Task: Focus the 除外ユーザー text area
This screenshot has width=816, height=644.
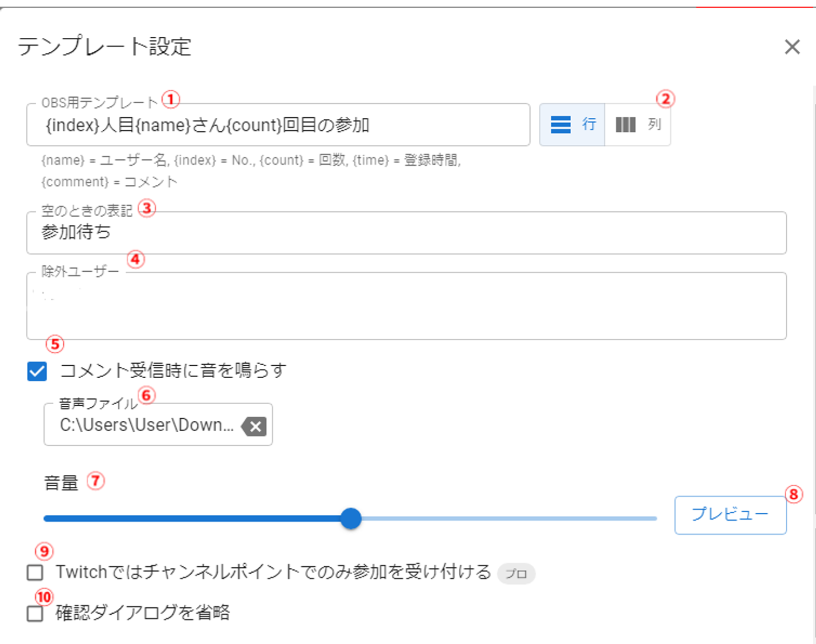Action: click(x=405, y=306)
